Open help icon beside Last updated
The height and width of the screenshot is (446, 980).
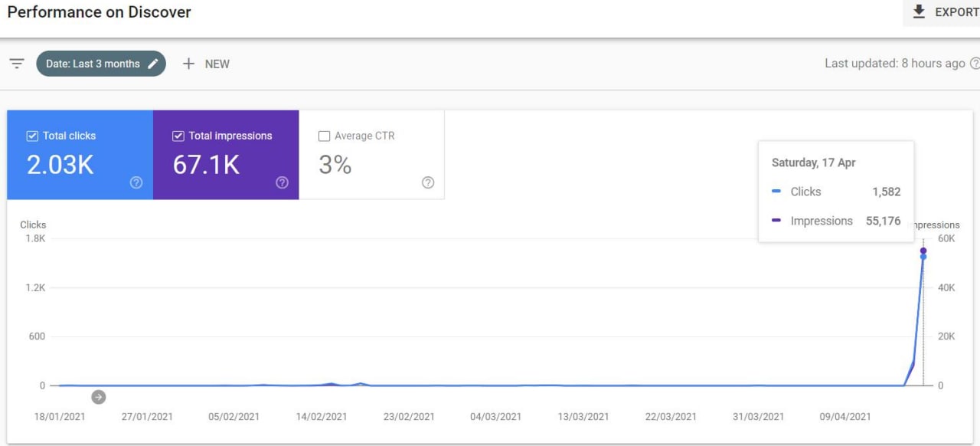[975, 64]
